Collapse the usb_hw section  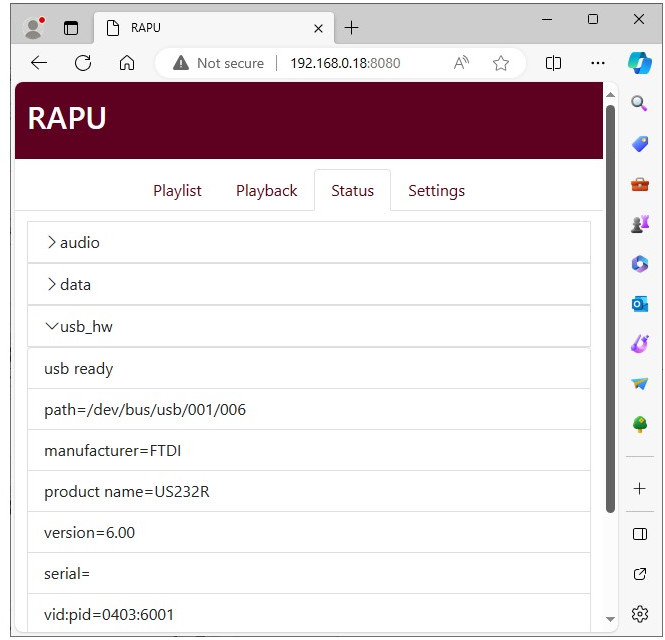pyautogui.click(x=309, y=327)
